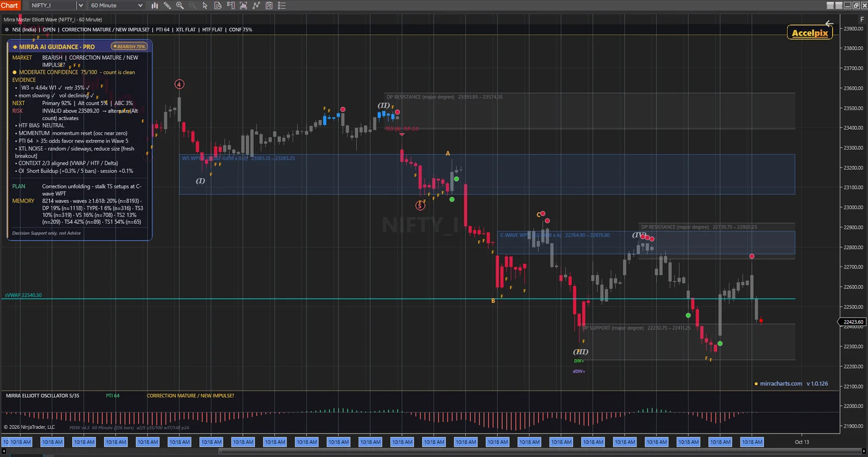Click the BEARISH 75% badge
Screen dimensions: 868x457
[x=129, y=47]
